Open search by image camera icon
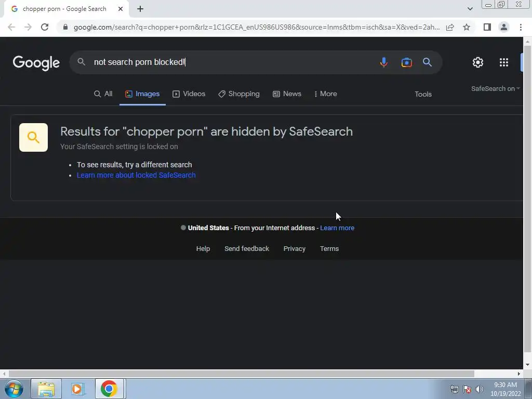The image size is (532, 399). tap(406, 62)
